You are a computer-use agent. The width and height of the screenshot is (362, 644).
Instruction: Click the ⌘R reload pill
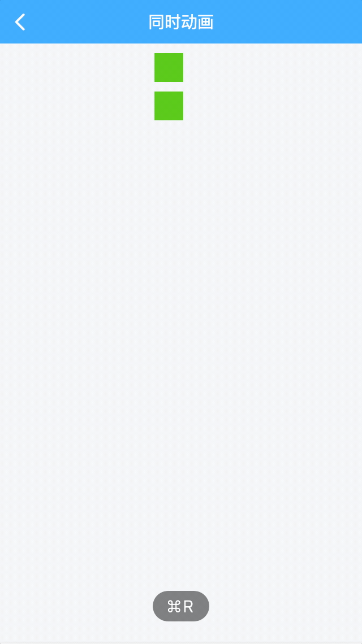[x=181, y=606]
